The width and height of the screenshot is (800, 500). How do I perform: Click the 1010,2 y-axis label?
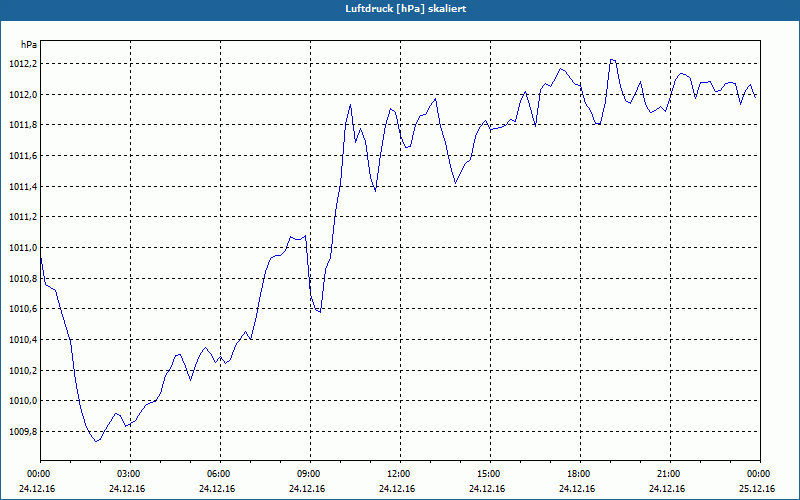click(x=23, y=370)
